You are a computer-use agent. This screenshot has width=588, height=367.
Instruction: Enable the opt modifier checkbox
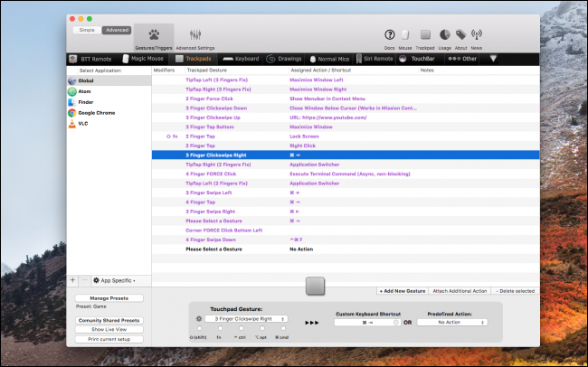coord(262,328)
